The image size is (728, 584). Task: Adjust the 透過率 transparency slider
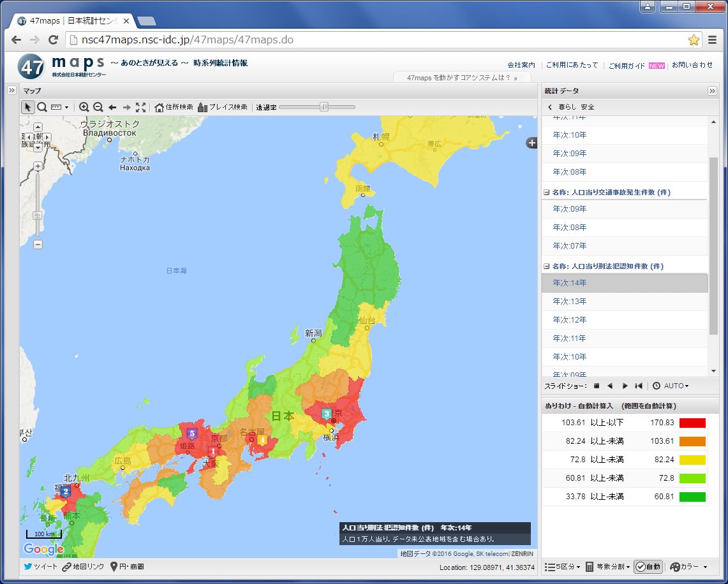tap(325, 107)
